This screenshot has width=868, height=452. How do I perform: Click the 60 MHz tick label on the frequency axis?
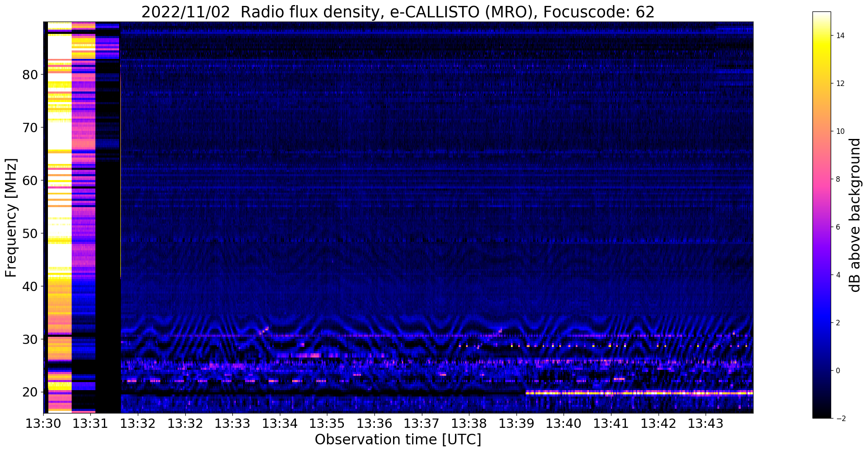tap(31, 180)
